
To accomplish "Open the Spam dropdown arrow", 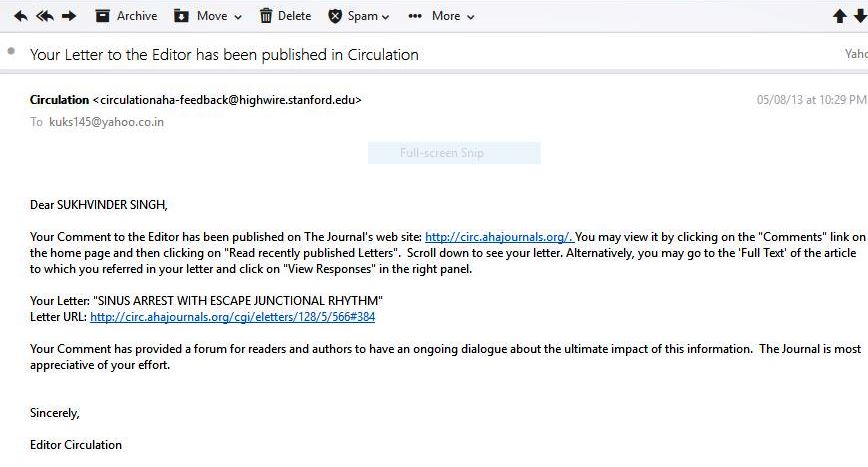I will (385, 17).
